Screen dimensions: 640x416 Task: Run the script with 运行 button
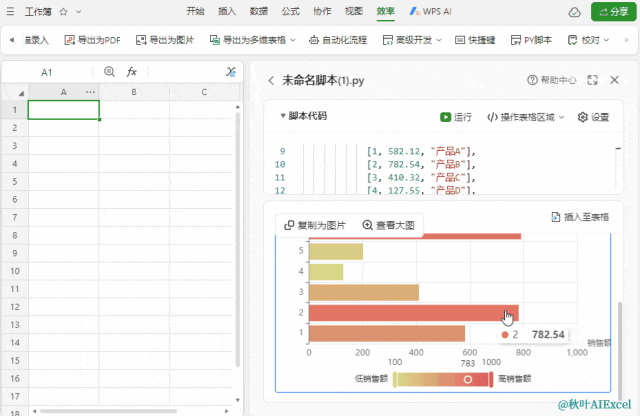point(456,117)
